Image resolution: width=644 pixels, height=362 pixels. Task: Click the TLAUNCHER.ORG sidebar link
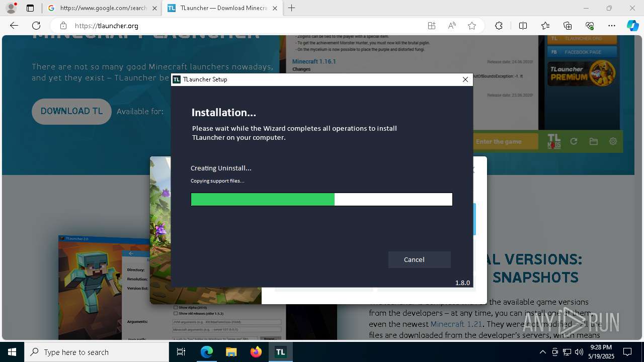point(582,39)
